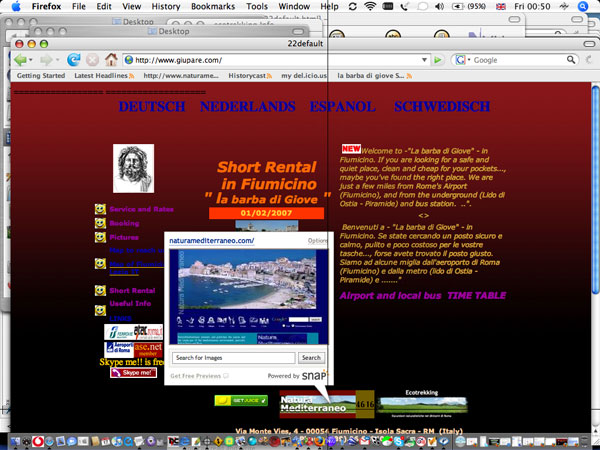This screenshot has height=450, width=600.
Task: Click the Search button in the Snap preview
Action: [311, 357]
